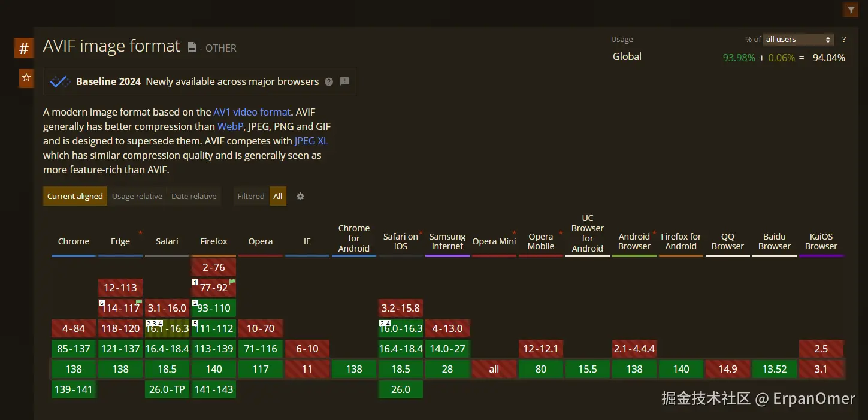Select Edge 12-113 cell
868x420 pixels.
120,288
